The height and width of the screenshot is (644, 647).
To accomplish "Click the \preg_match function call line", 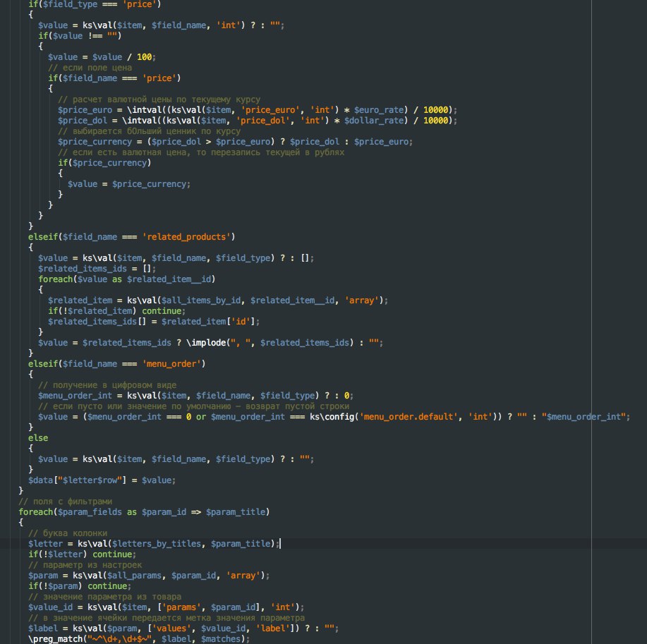I will point(139,639).
